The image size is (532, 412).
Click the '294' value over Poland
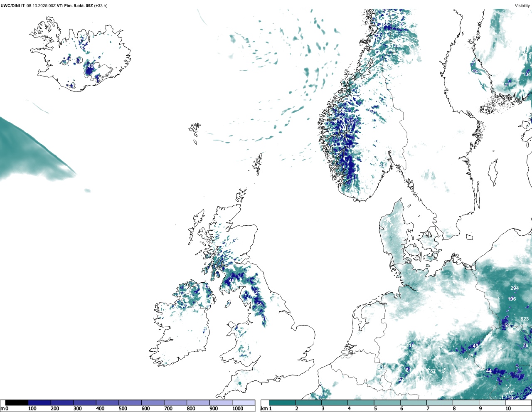click(x=515, y=288)
